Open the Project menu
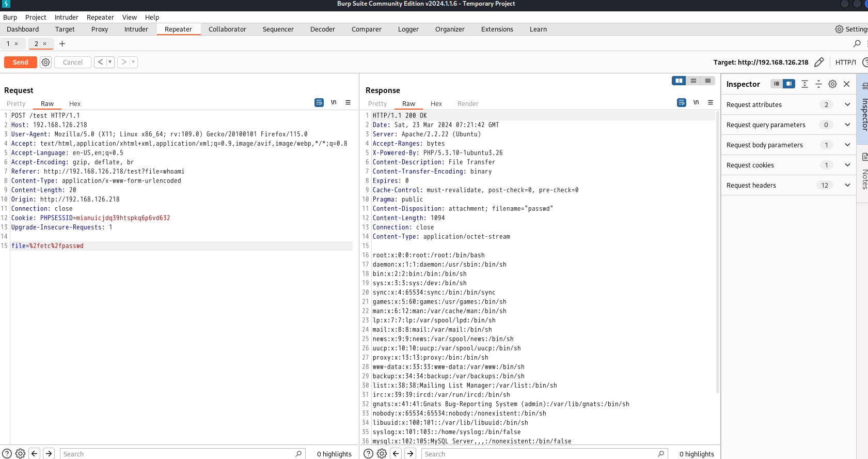 point(36,17)
